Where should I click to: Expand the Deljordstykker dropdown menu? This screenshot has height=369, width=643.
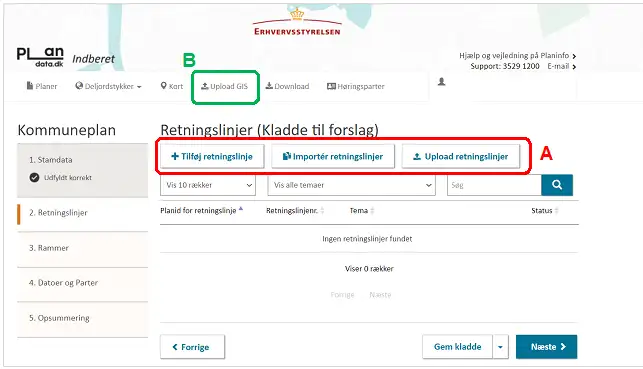click(108, 86)
